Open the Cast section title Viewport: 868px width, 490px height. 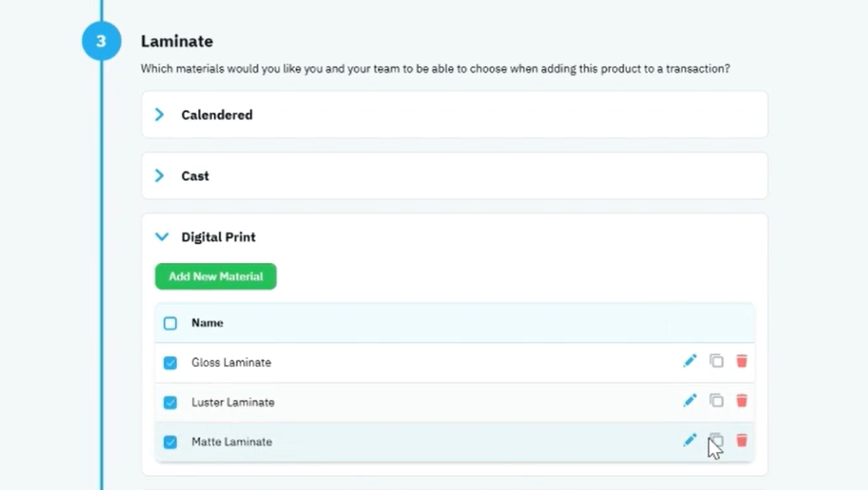[x=196, y=176]
